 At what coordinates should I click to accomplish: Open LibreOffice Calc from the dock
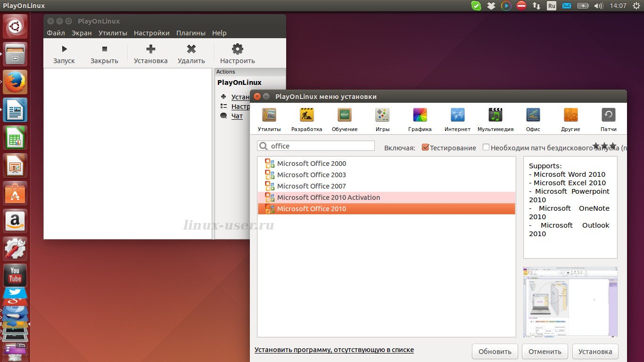coord(15,138)
